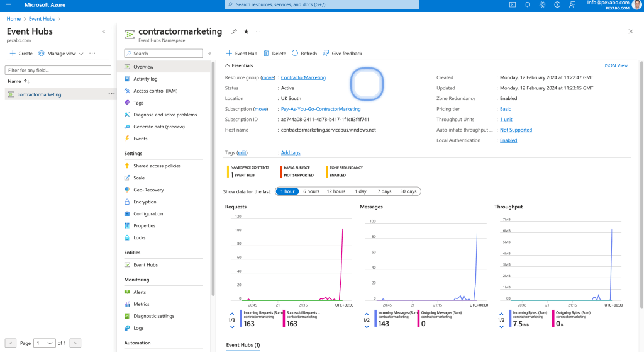Screen dimensions: 644x352
Task: Open the Pay-As-You-Go-ContractorMarketing subscription link
Action: tap(321, 109)
